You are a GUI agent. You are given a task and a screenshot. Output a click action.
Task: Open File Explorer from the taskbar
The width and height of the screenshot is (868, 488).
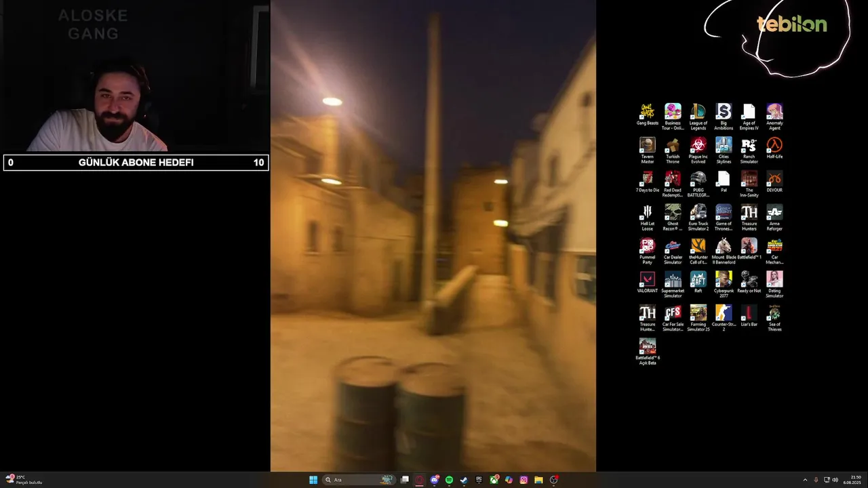tap(538, 480)
